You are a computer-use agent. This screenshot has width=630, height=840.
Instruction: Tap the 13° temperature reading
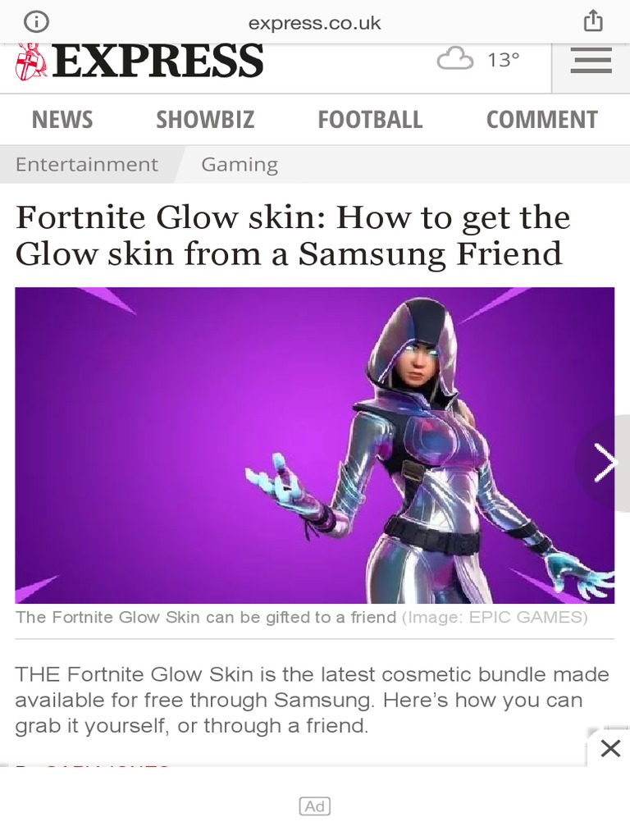[504, 59]
